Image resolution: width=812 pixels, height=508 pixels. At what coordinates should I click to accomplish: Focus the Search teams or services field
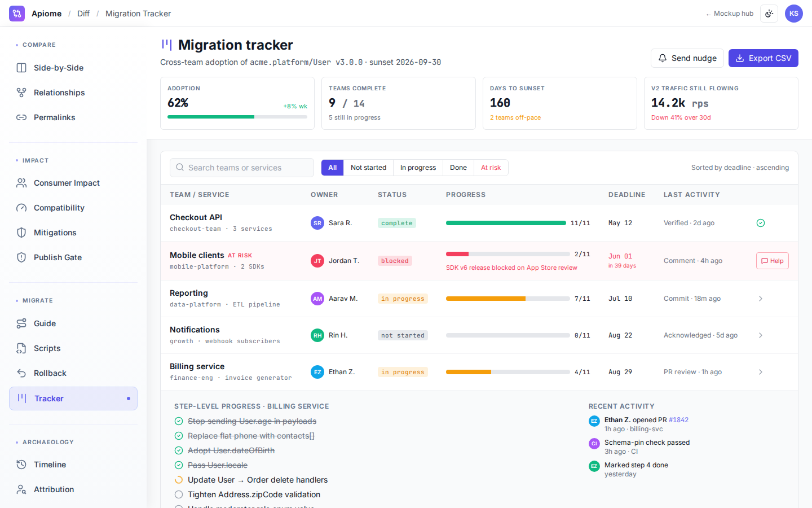click(x=242, y=168)
